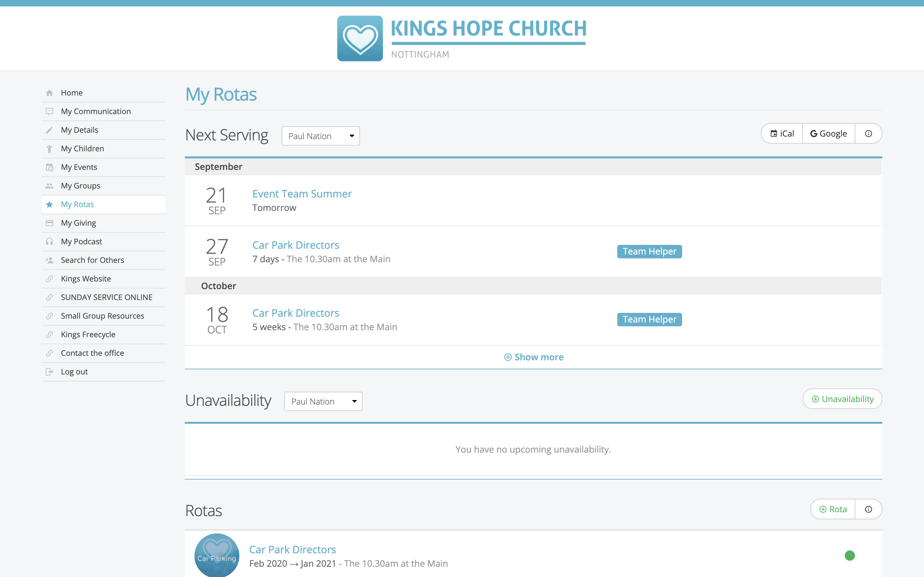
Task: Select the My Communication speech bubble icon
Action: [50, 111]
